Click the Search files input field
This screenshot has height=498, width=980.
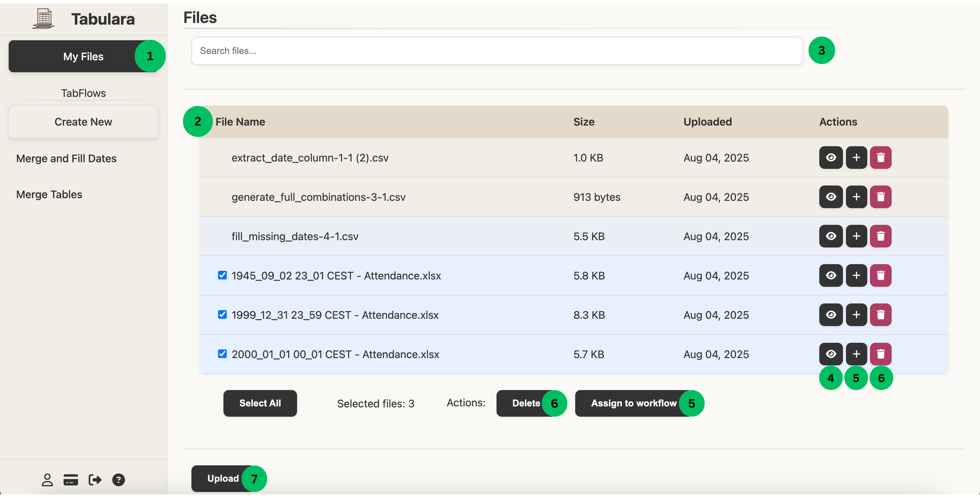point(495,51)
